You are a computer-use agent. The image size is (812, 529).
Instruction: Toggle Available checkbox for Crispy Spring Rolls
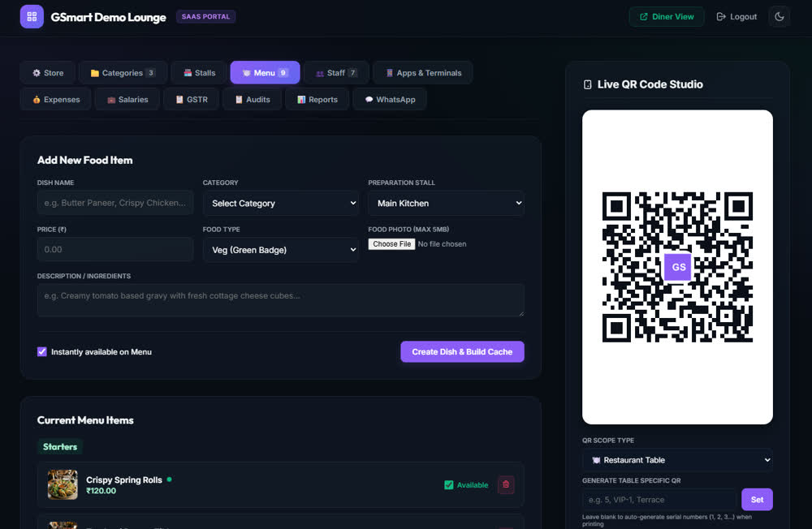coord(448,485)
